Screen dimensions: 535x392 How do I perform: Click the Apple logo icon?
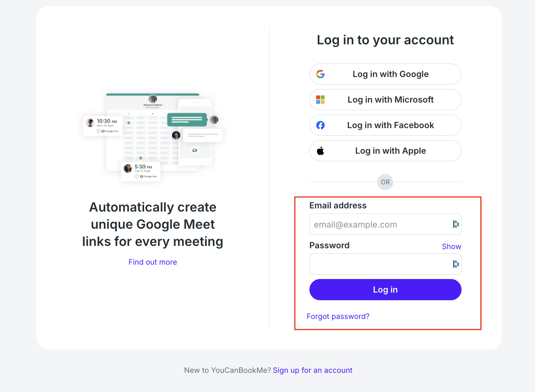point(320,151)
